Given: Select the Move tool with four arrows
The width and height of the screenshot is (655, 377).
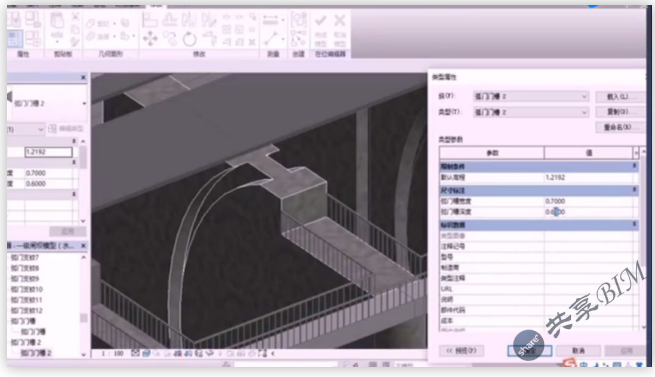Looking at the screenshot, I should pyautogui.click(x=150, y=39).
